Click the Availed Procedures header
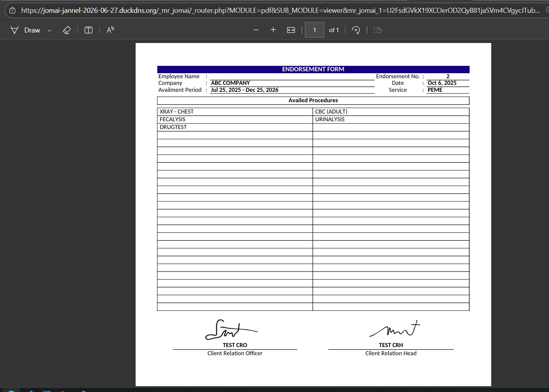 [x=313, y=100]
